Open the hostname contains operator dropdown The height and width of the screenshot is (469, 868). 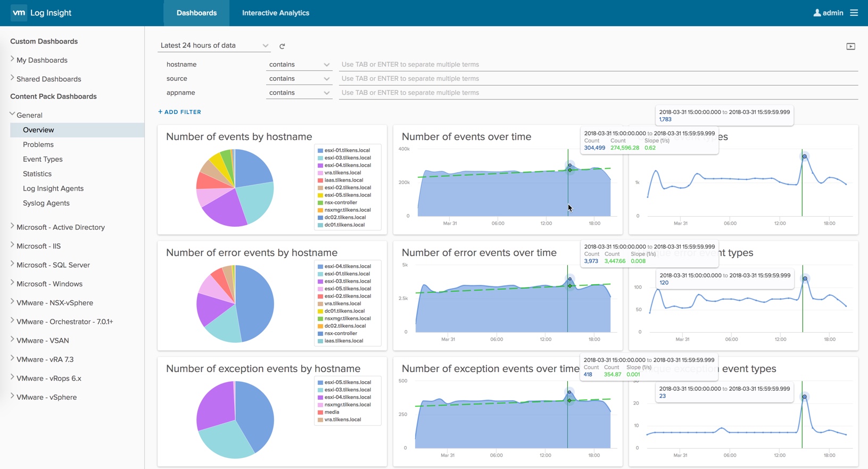point(299,64)
